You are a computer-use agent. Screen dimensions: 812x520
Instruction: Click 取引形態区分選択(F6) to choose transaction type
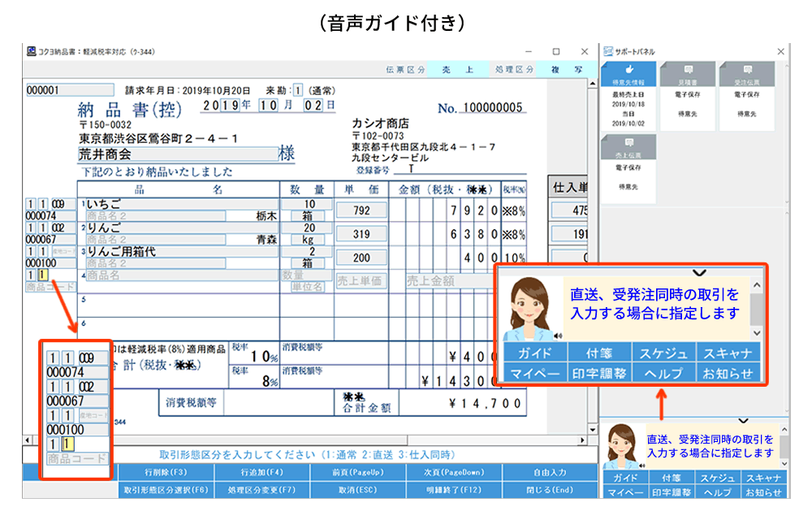(x=166, y=491)
